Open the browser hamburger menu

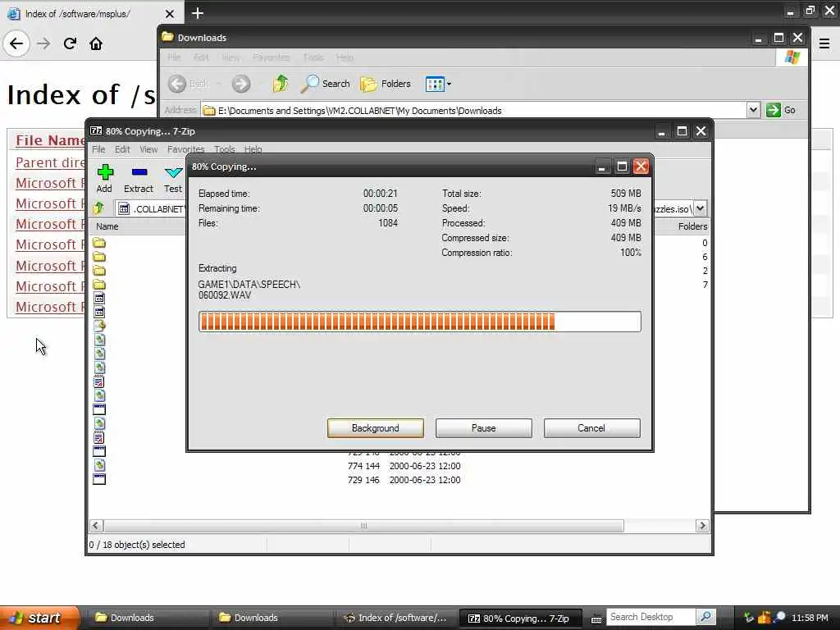824,43
